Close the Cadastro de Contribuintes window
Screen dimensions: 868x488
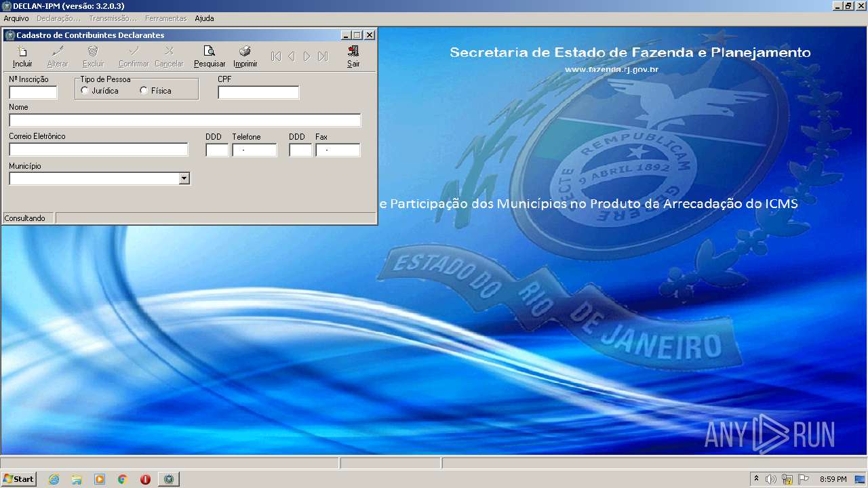click(370, 35)
